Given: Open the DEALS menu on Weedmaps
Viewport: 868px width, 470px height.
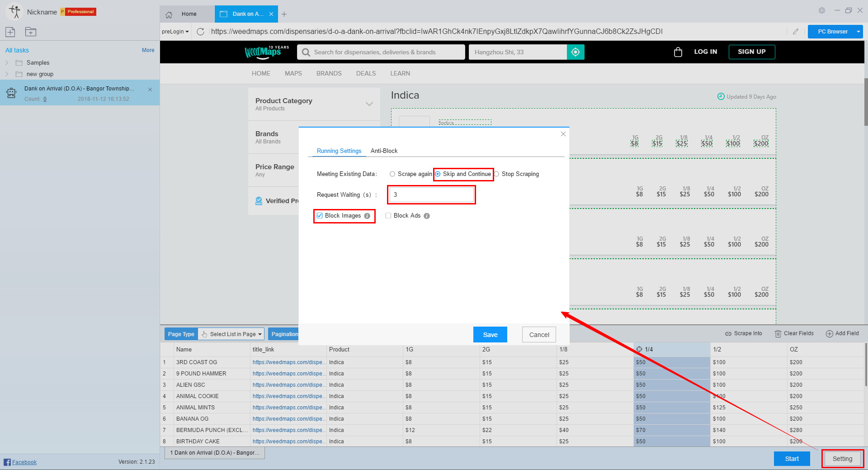Looking at the screenshot, I should click(366, 73).
